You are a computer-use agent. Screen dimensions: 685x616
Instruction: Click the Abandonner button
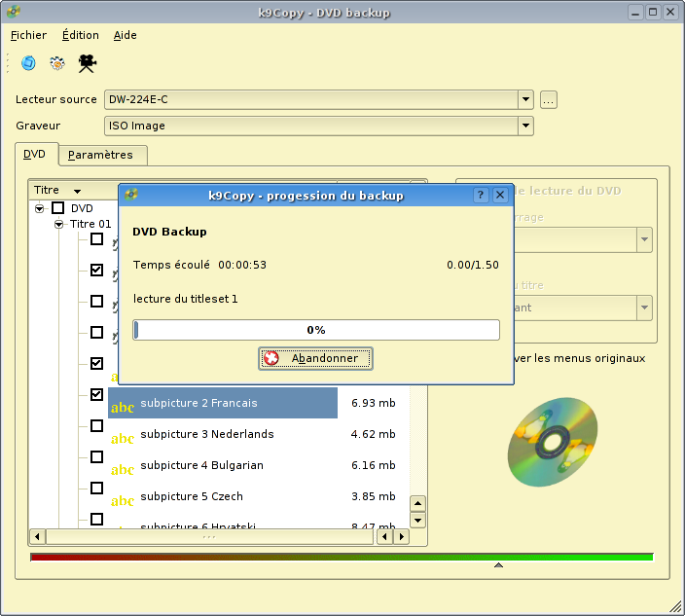(315, 358)
